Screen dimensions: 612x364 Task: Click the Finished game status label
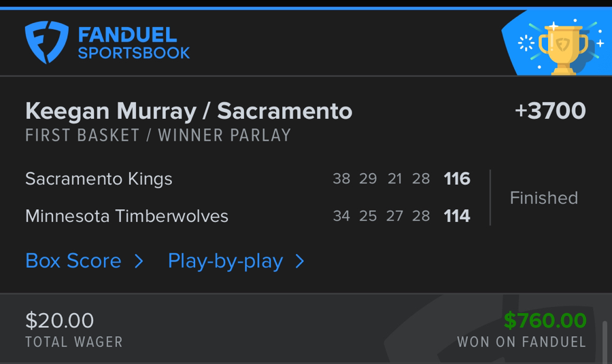coord(544,198)
